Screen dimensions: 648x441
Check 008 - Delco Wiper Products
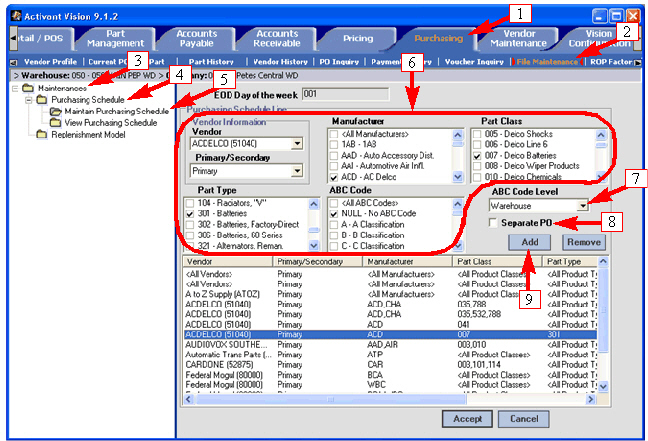[477, 166]
